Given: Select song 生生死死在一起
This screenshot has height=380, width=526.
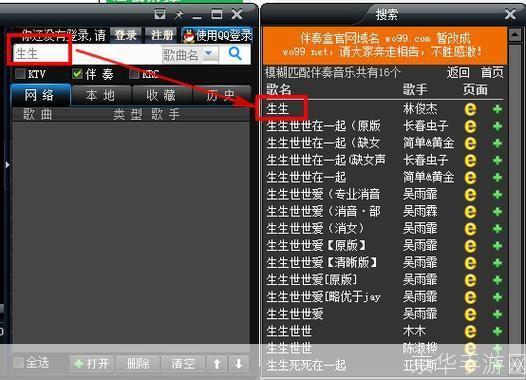Looking at the screenshot, I should 306,365.
